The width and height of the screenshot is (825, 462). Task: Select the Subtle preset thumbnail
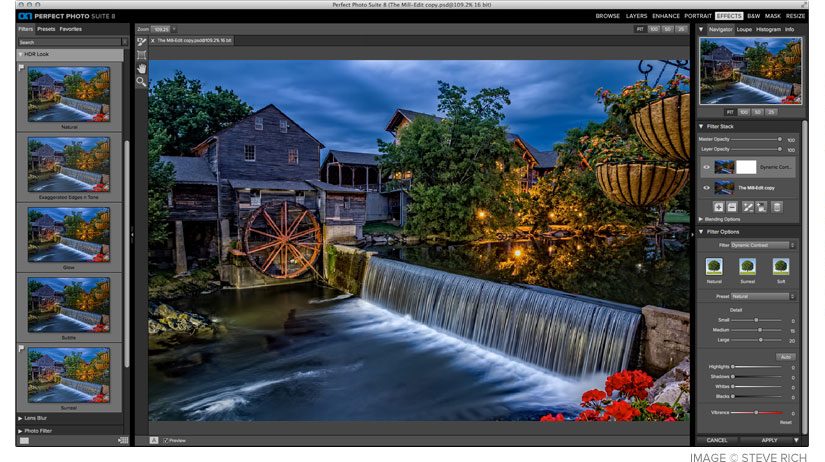69,305
